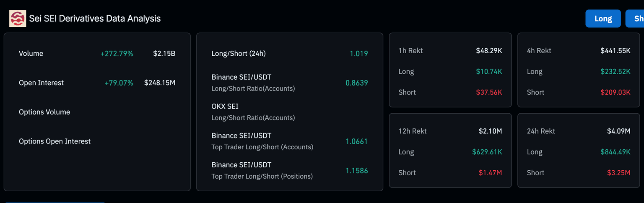Click the +79.07% open interest change

119,83
